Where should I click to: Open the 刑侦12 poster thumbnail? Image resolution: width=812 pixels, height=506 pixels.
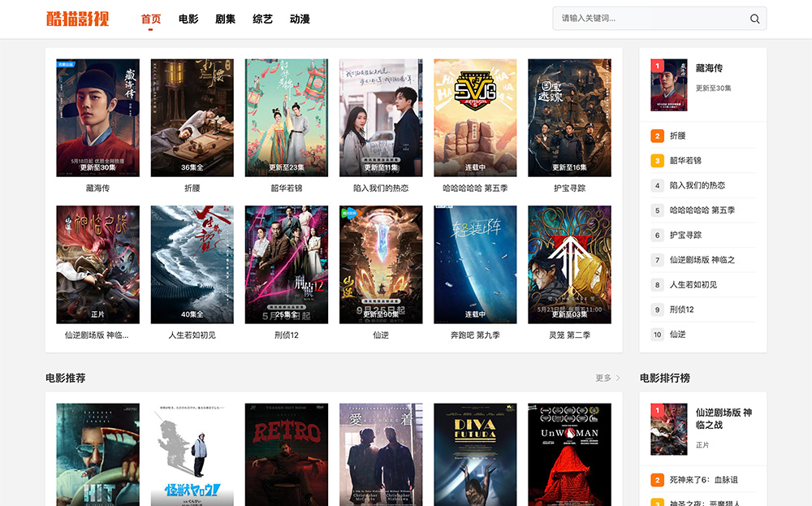[287, 265]
